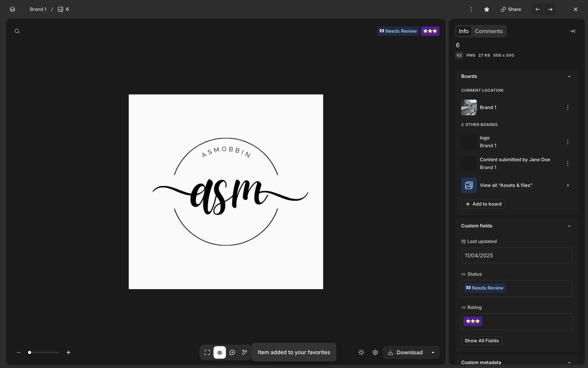Image resolution: width=588 pixels, height=368 pixels.
Task: Click the zoom slider track
Action: [46, 352]
